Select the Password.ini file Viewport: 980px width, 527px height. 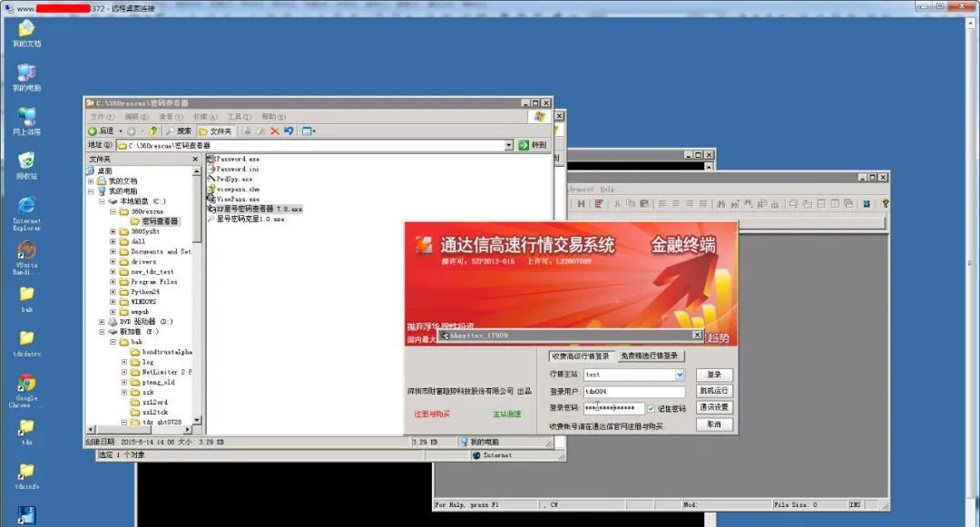point(233,170)
